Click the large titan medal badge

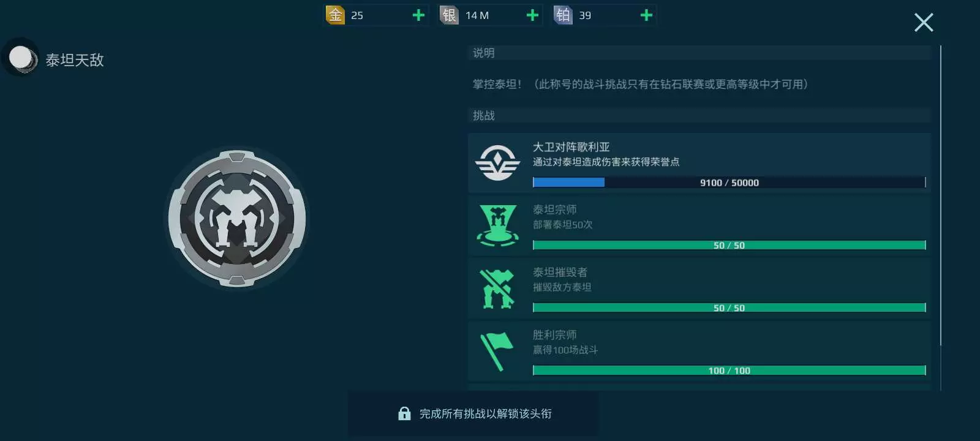tap(237, 219)
